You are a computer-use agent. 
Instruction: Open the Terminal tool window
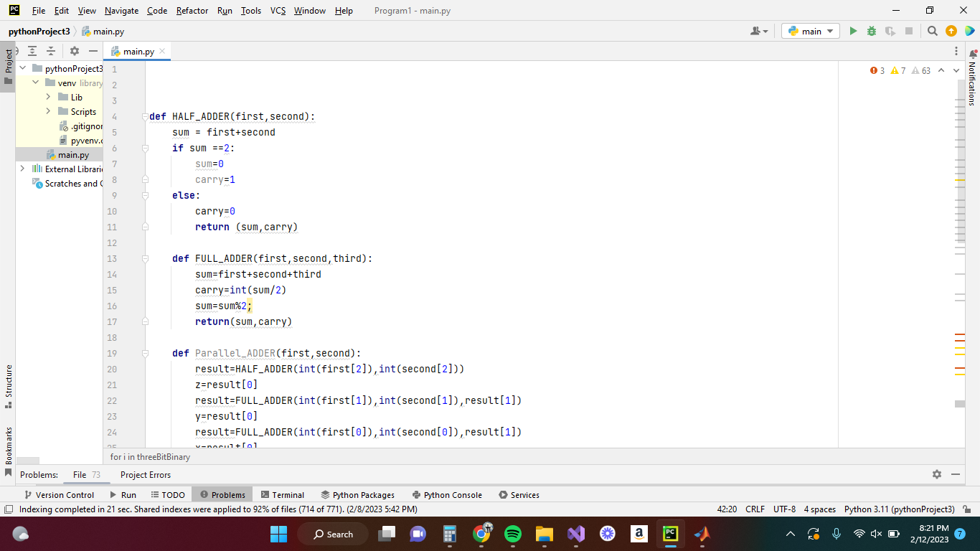283,494
